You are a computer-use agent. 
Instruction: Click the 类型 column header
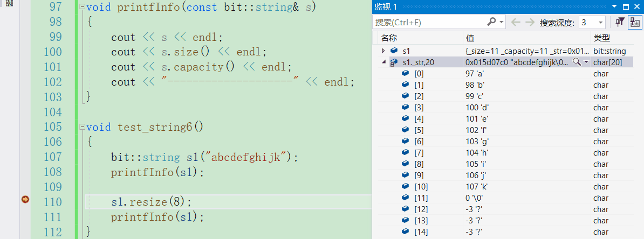(x=602, y=38)
